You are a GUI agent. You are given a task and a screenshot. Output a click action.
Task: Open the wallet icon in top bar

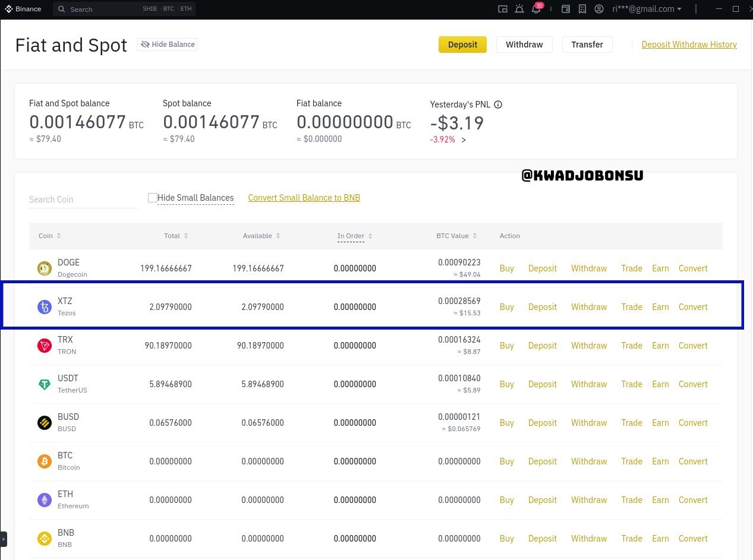[x=566, y=9]
